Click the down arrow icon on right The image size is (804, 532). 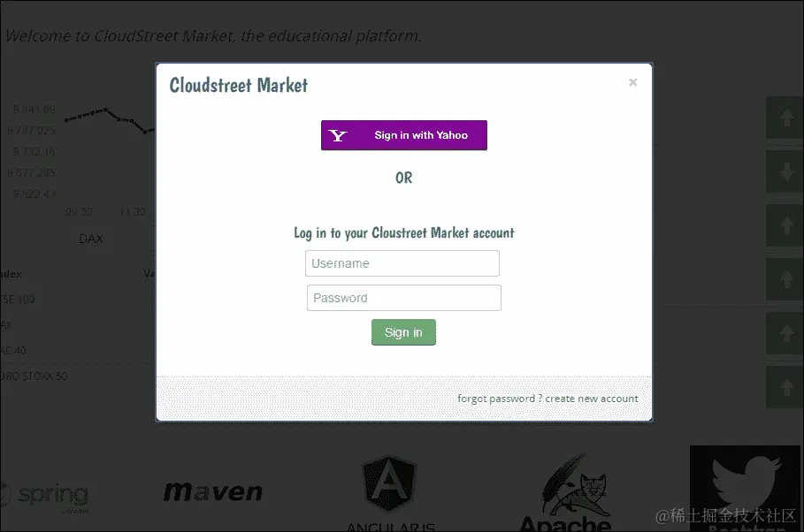[x=785, y=171]
